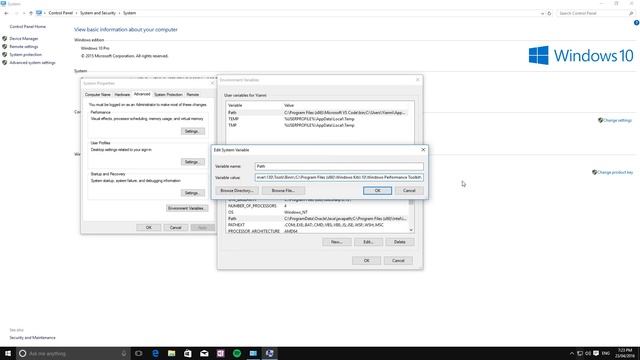The image size is (640, 360).
Task: Click Control Panel back arrow
Action: pos(6,13)
